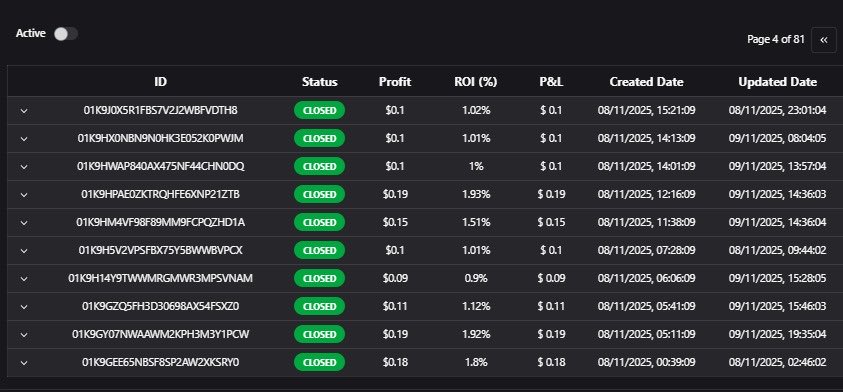Expand row 01K9HM4VF98F89MM9FCPQZHD1A
The height and width of the screenshot is (392, 843).
coord(24,223)
